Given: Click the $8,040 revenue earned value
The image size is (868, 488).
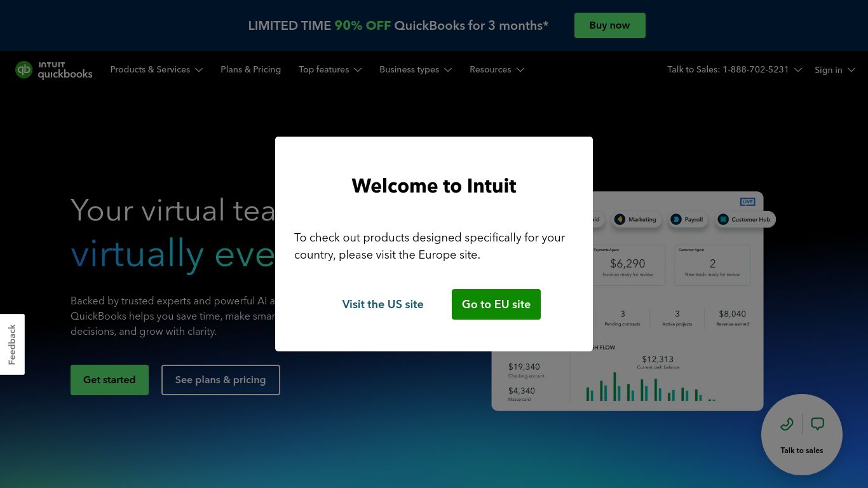Looking at the screenshot, I should tap(732, 314).
